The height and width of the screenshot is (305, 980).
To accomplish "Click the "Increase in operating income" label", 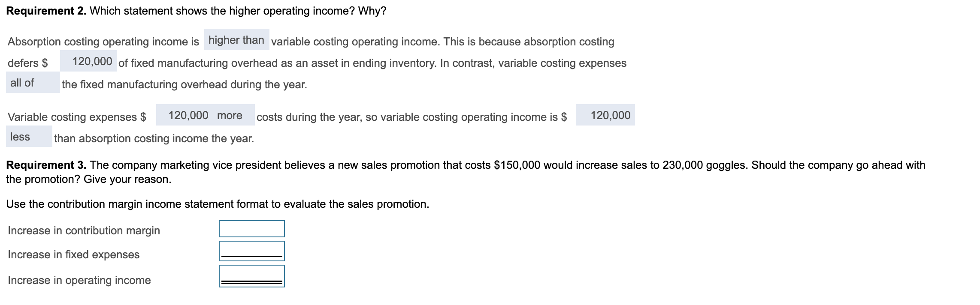I will 80,280.
